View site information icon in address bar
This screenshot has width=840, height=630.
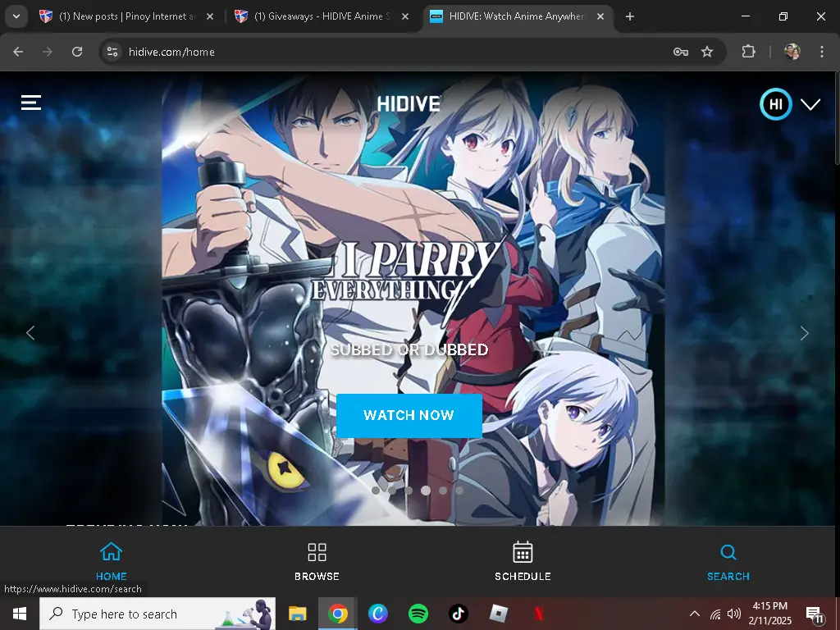112,52
